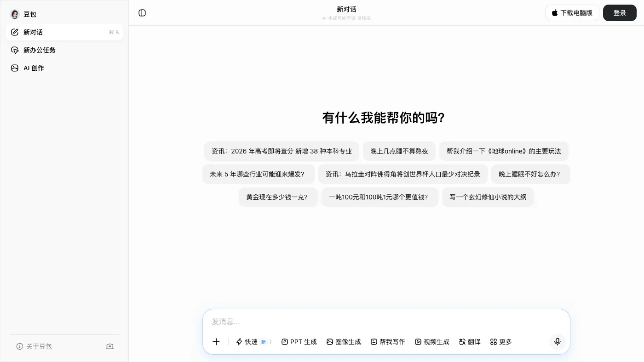Open 新办公任务 in the sidebar
Viewport: 644px width, 362px height.
pos(64,50)
